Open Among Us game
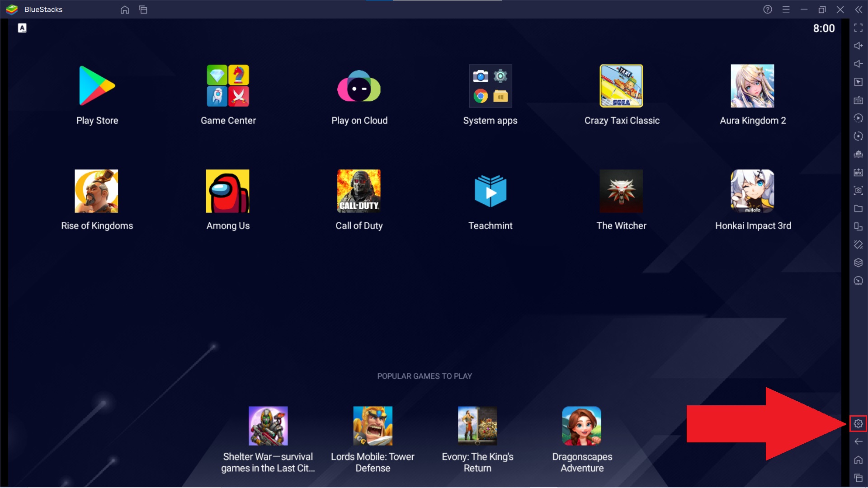 coord(227,191)
